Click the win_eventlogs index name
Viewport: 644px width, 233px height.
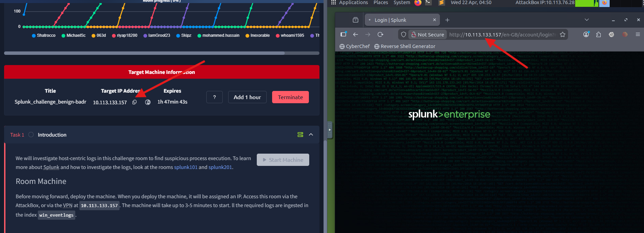coord(57,215)
